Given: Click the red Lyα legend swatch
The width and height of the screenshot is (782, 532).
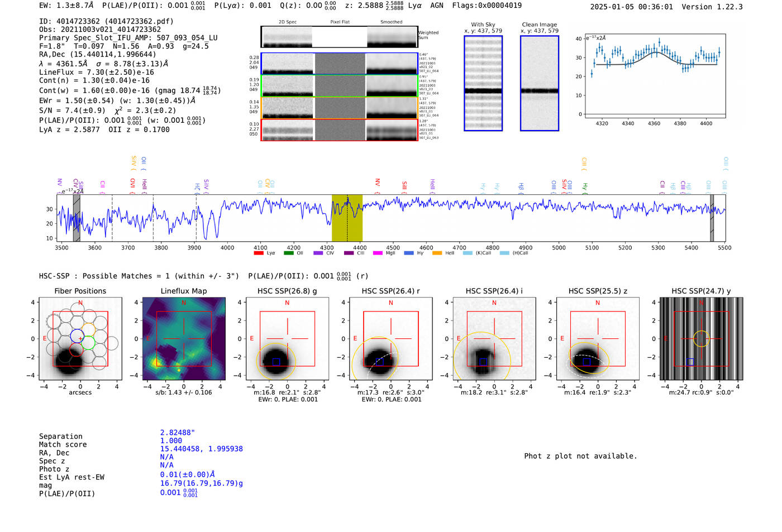Looking at the screenshot, I should point(258,253).
